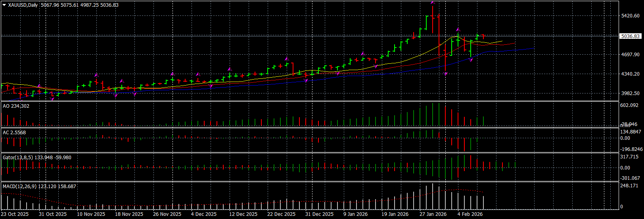The width and height of the screenshot is (644, 219).
Task: Click the 31 Oct 2025 date label
Action: [53, 214]
